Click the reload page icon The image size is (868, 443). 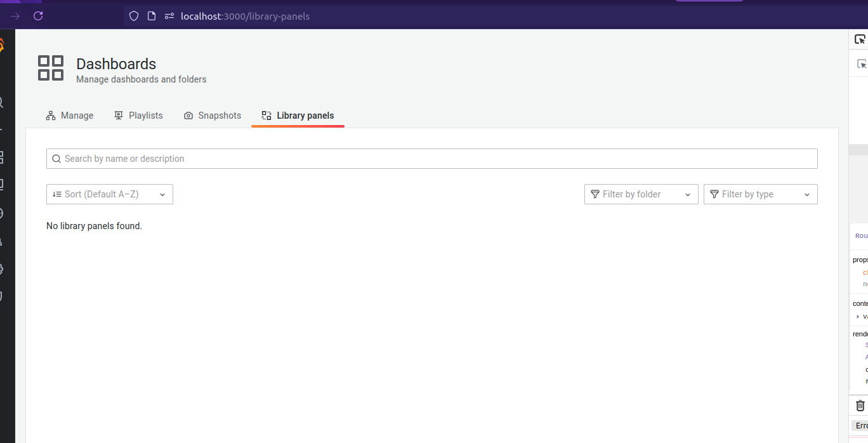point(38,16)
